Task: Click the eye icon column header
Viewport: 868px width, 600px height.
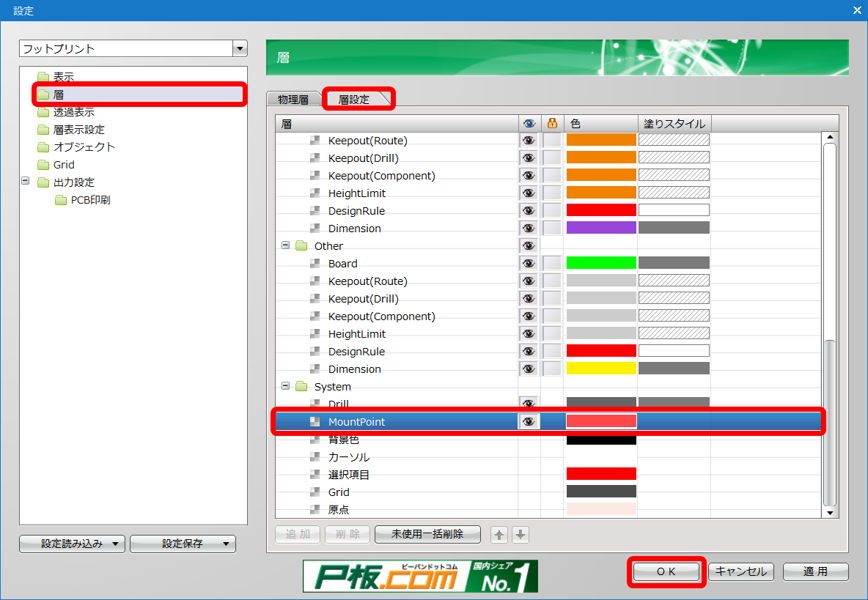Action: 529,123
